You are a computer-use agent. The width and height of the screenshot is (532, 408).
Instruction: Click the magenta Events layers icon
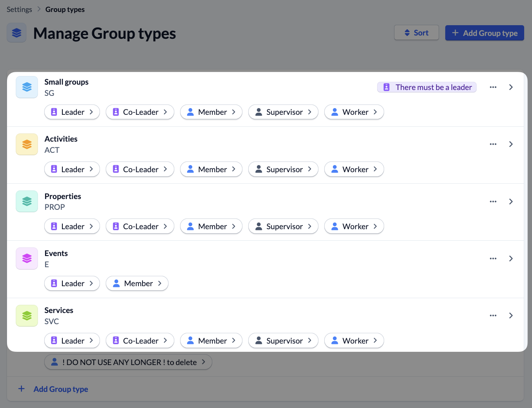coord(27,259)
